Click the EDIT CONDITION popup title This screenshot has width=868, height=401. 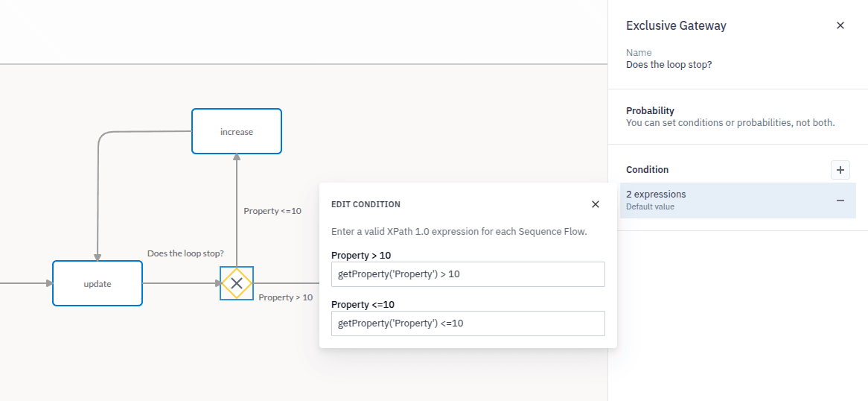[x=366, y=205]
